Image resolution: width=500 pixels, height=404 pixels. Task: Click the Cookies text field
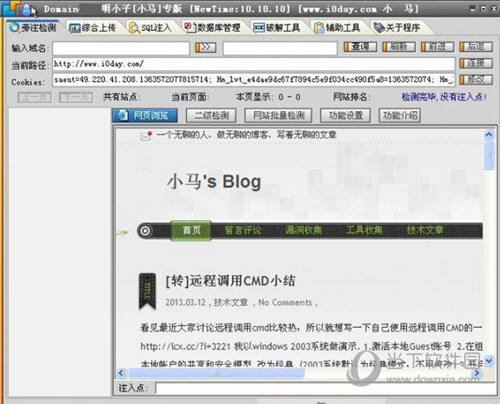click(x=254, y=80)
